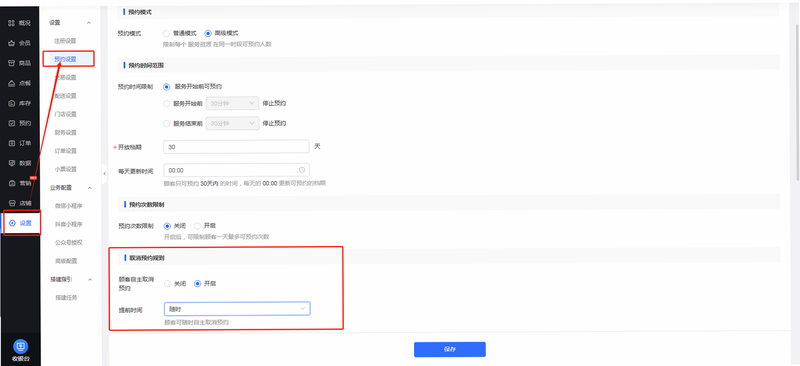The width and height of the screenshot is (800, 366).
Task: Open 店铺 shop in the dark sidebar
Action: (19, 203)
